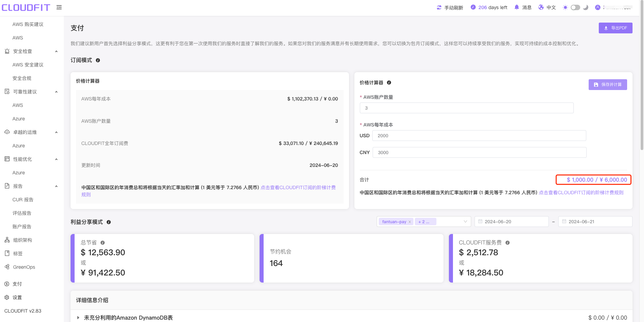The height and width of the screenshot is (322, 644).
Task: Click info icon next to 订阅模式
Action: click(98, 60)
